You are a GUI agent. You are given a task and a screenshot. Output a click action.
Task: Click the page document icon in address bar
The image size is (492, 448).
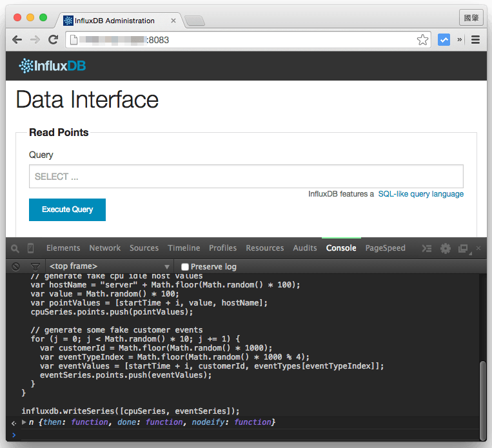click(74, 40)
